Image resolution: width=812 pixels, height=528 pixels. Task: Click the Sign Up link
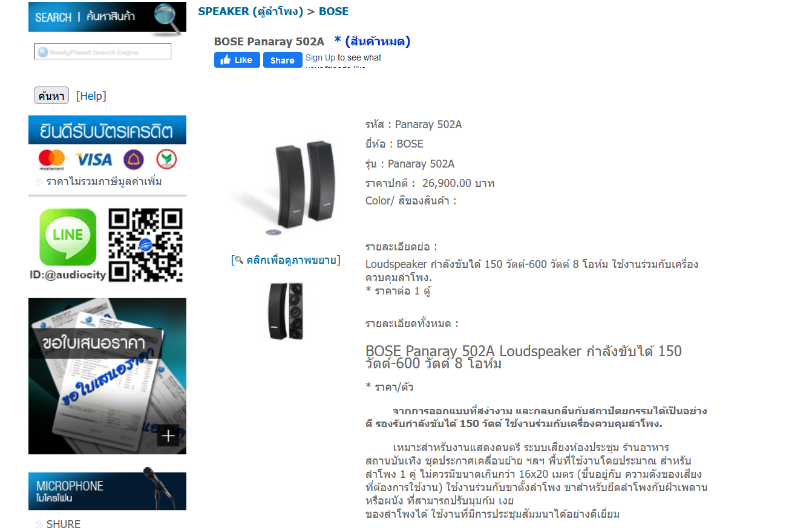[x=320, y=57]
